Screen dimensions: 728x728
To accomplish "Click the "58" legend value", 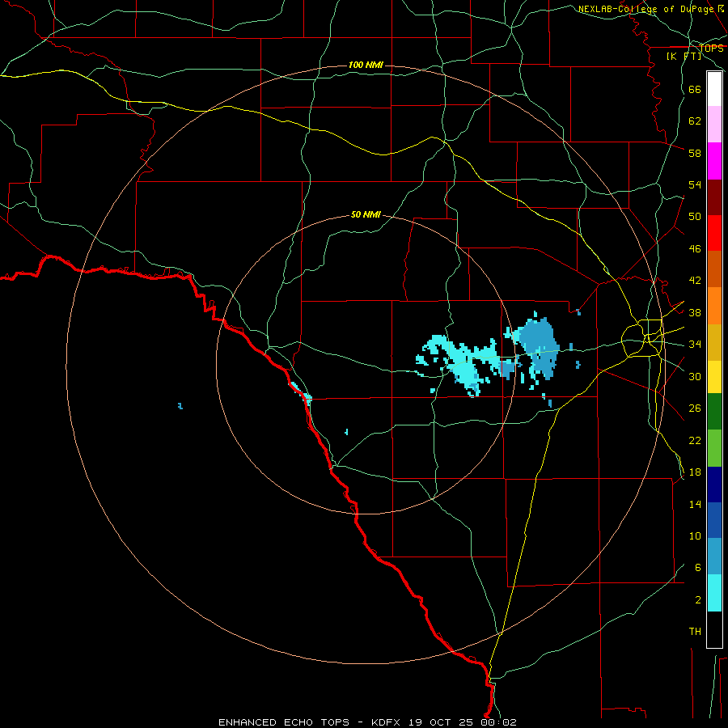I will point(695,153).
